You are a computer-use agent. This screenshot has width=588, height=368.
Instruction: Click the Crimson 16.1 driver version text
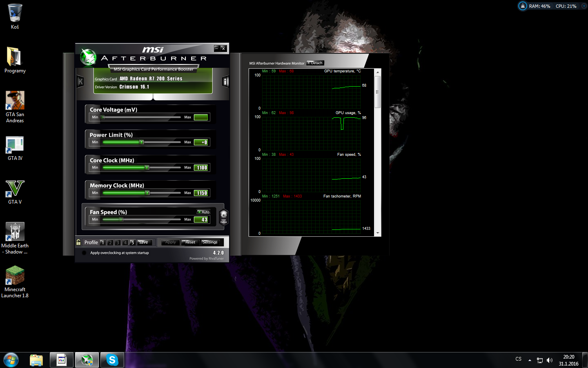tap(134, 87)
